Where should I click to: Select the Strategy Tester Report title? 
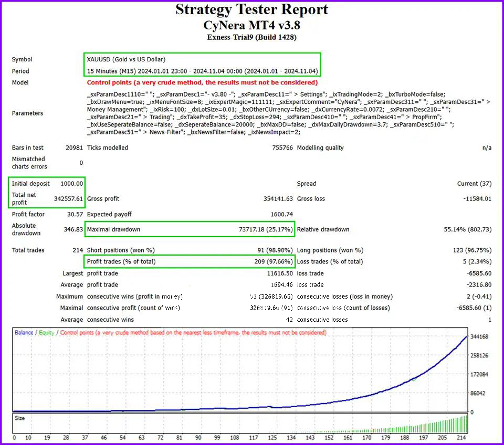(252, 9)
